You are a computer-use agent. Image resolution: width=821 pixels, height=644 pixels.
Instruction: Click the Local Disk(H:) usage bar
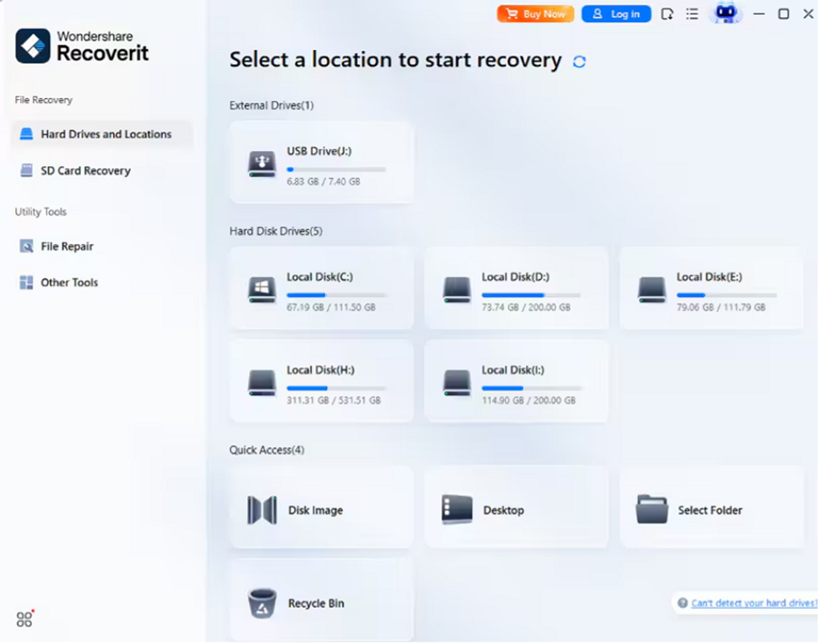337,390
